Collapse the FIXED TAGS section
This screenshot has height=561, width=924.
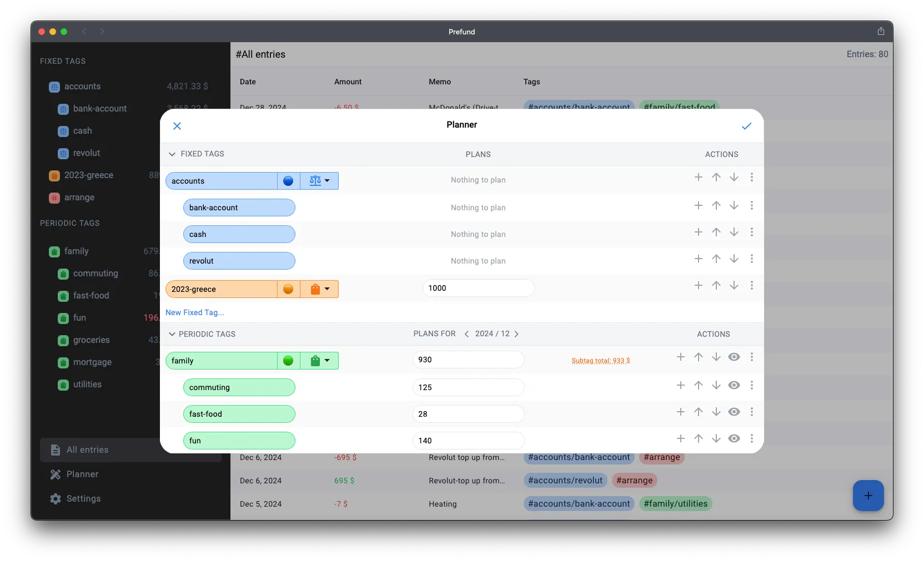[x=172, y=154]
